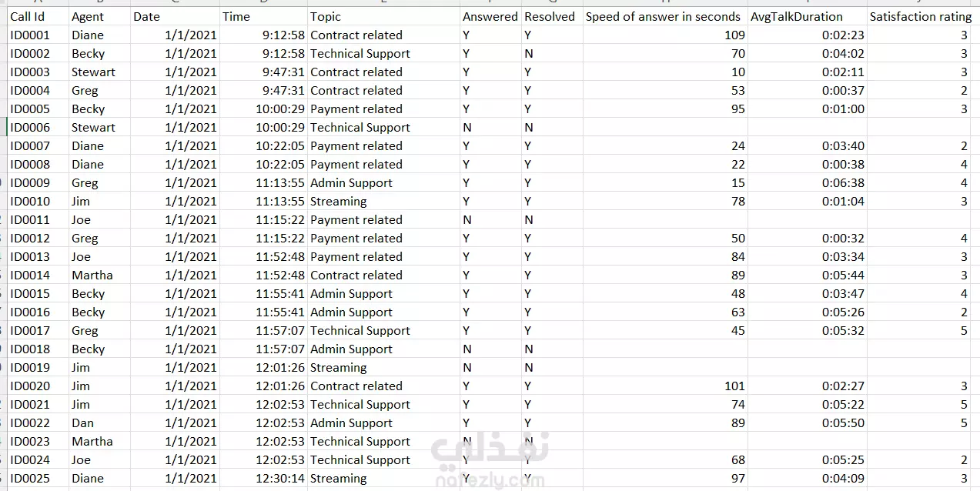The width and height of the screenshot is (980, 491).
Task: Click the ID0025 call id cell
Action: (x=38, y=478)
